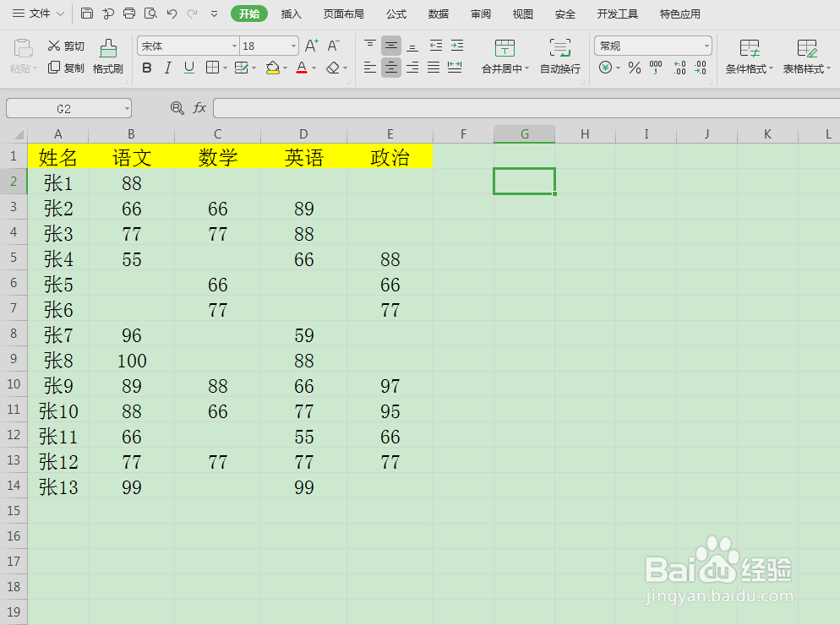840x625 pixels.
Task: Justify text alignment icon
Action: 434,68
